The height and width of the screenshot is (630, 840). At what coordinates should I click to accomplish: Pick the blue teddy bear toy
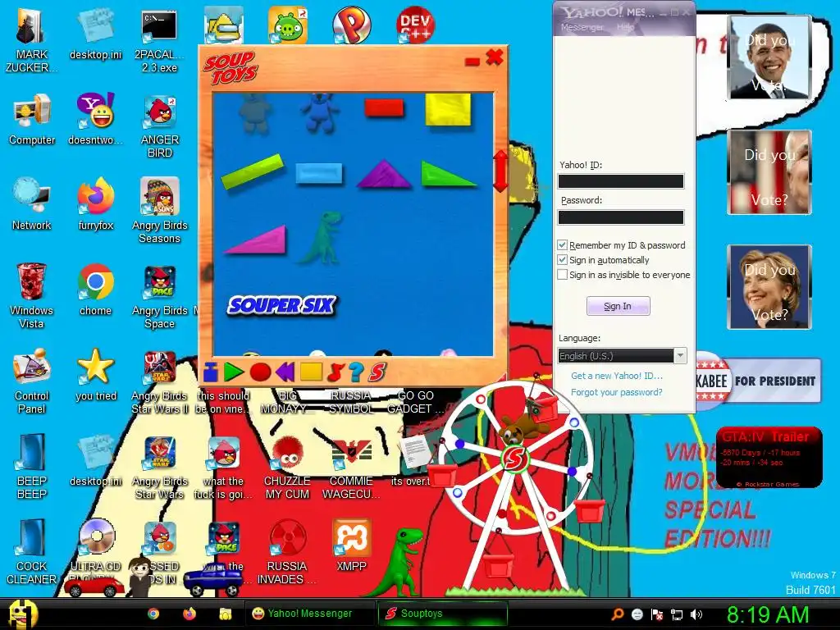(320, 112)
